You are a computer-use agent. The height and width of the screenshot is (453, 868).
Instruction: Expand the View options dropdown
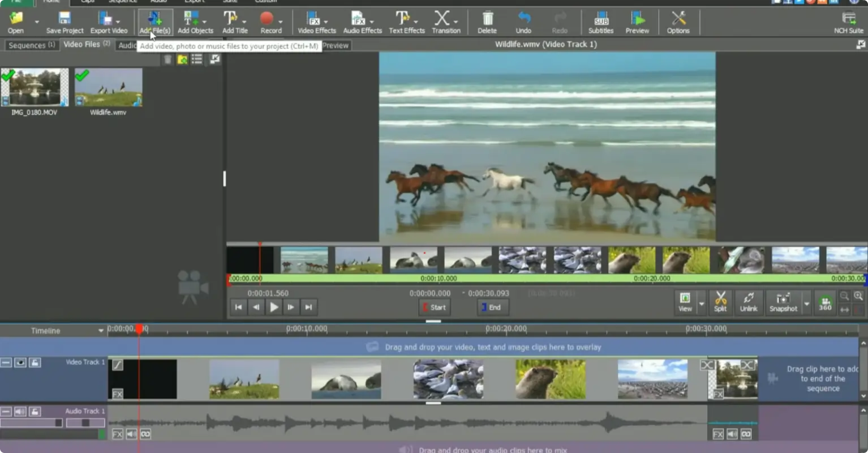point(701,304)
